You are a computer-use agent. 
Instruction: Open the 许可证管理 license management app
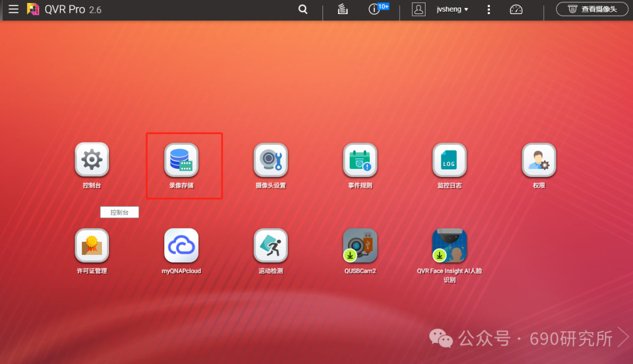pyautogui.click(x=92, y=246)
